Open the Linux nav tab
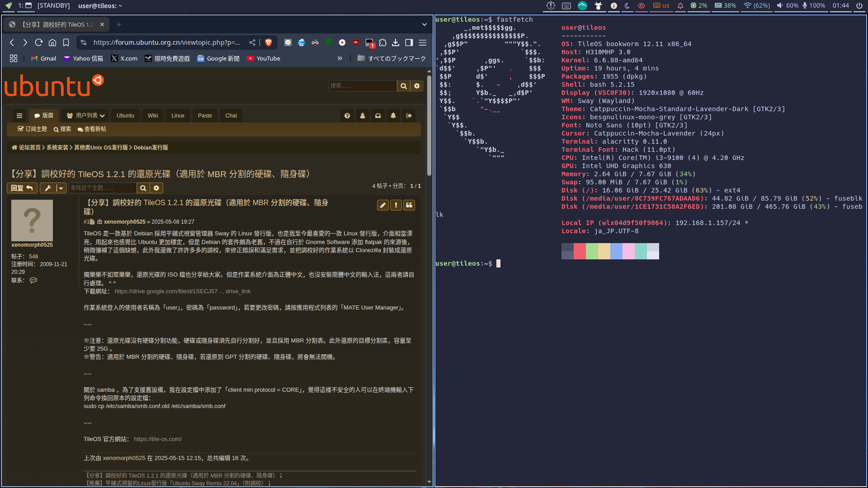This screenshot has width=868, height=488. click(x=178, y=116)
